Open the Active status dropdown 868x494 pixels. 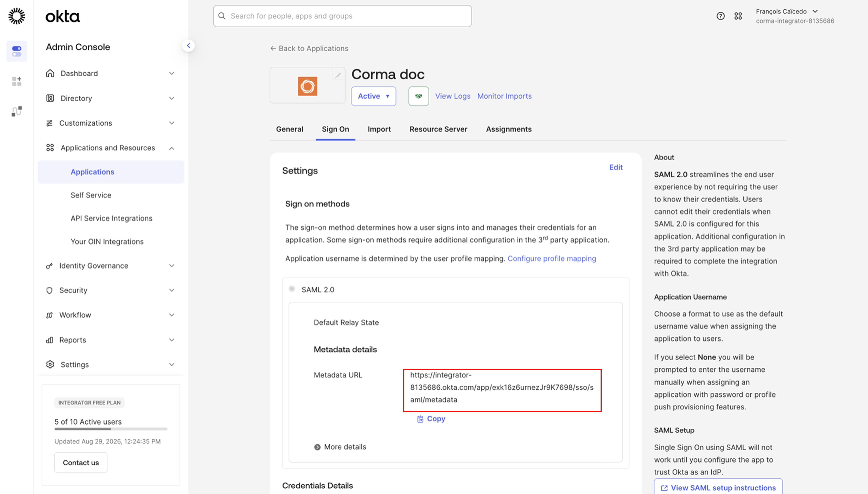pos(374,96)
